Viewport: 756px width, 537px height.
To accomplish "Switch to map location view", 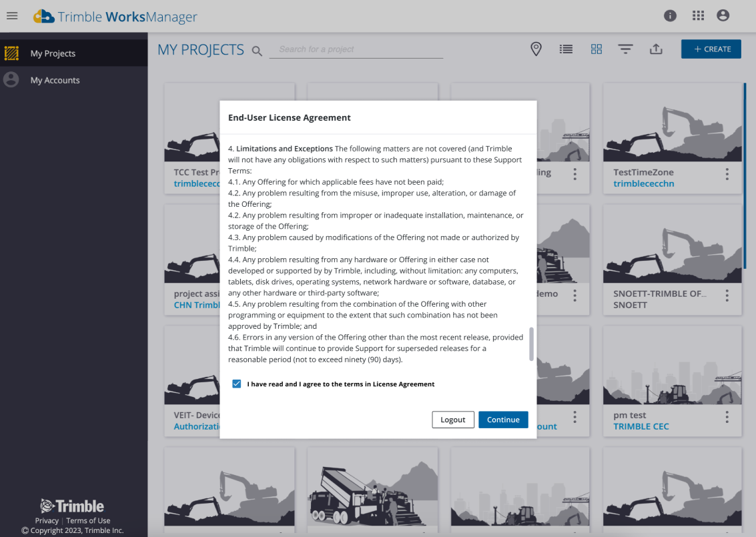I will [536, 49].
